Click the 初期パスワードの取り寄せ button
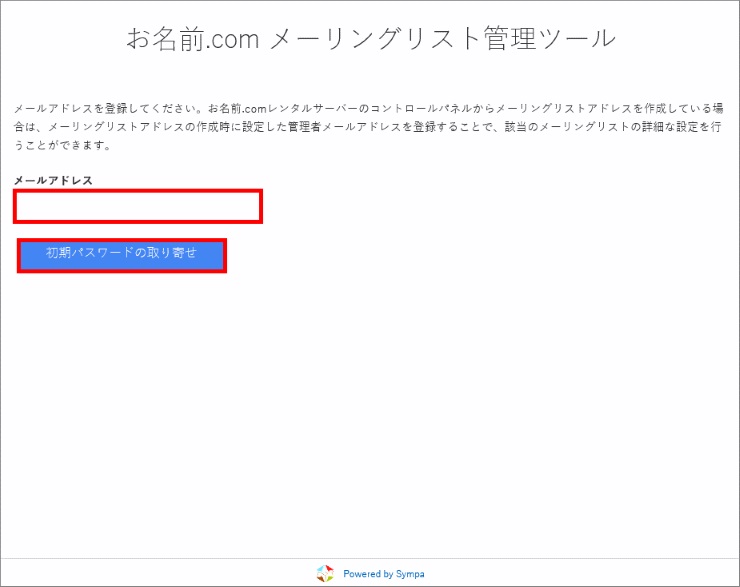 click(x=122, y=255)
